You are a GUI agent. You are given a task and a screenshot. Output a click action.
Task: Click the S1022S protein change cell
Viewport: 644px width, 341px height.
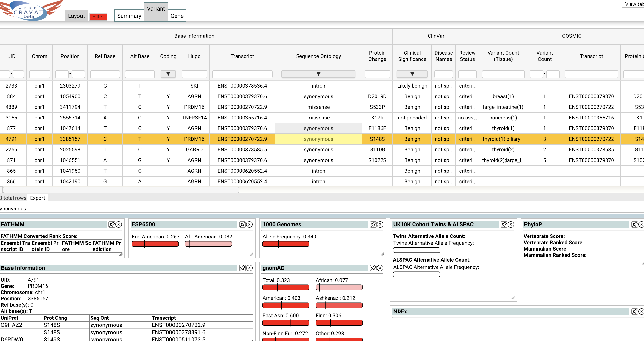[377, 160]
